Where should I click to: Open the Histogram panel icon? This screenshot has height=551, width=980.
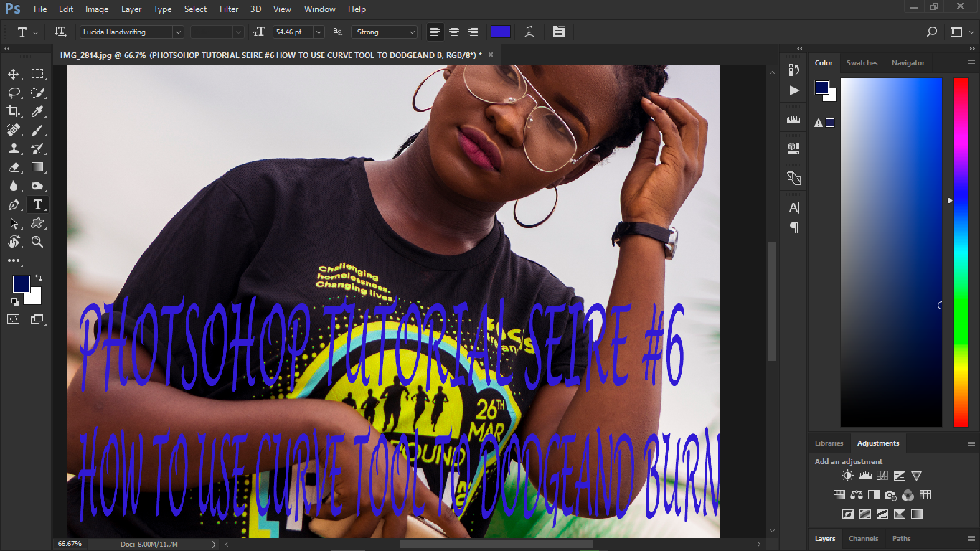793,119
